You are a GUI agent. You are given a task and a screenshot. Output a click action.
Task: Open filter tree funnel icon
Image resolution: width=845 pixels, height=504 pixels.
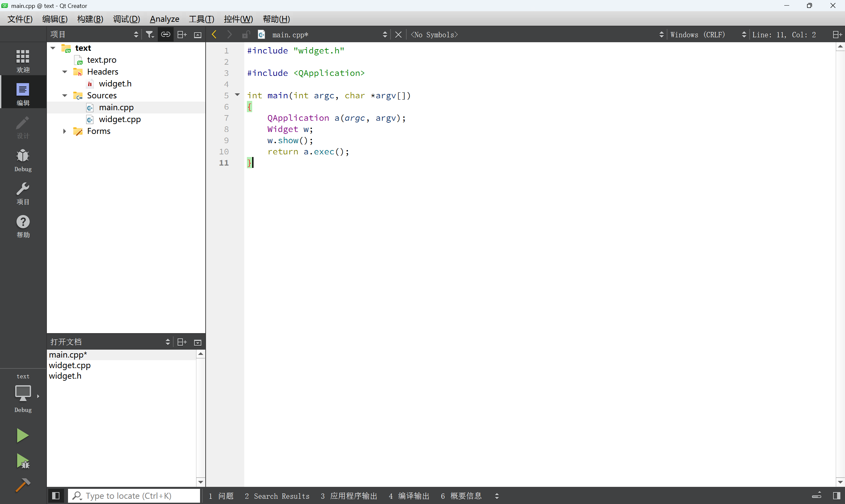coord(150,34)
